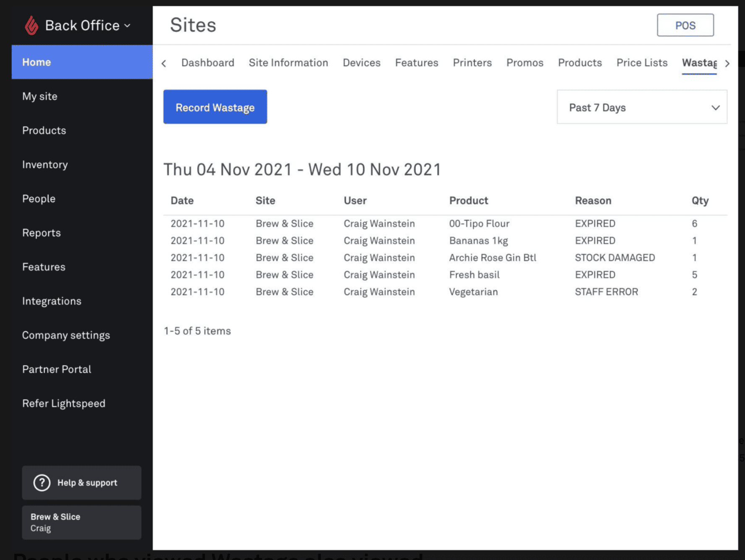Click the Refer Lightspeed sidebar link
Viewport: 745px width, 560px height.
coord(64,403)
